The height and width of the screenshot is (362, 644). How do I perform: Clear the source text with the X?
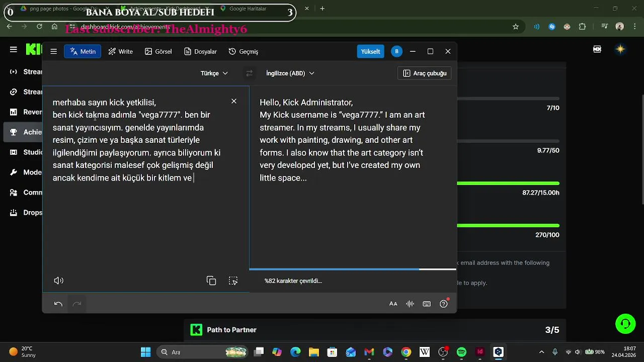point(234,102)
